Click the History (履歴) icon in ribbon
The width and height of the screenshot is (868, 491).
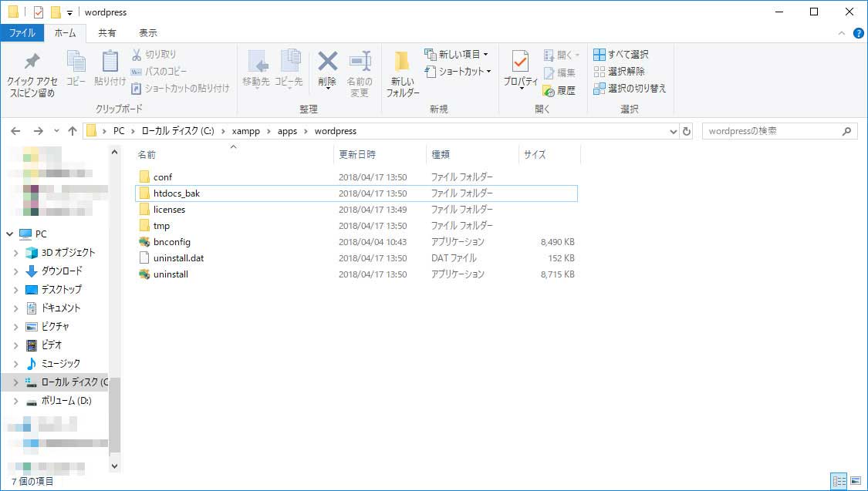click(x=559, y=90)
